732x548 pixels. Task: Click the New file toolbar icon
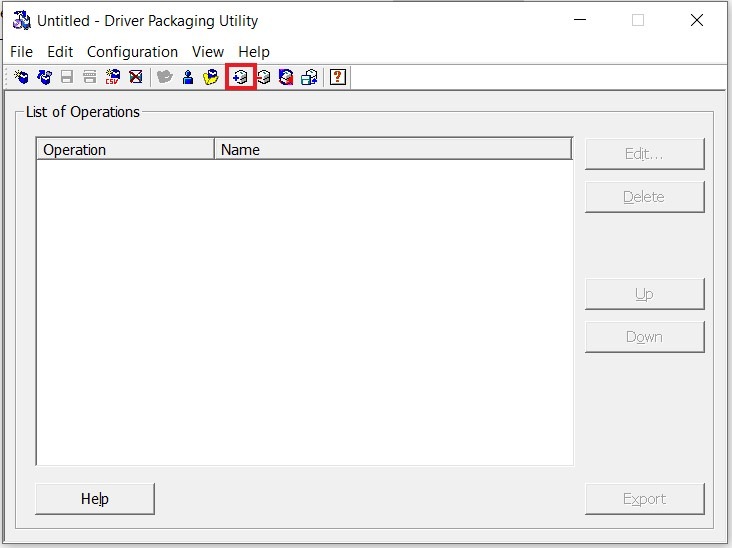[x=21, y=77]
